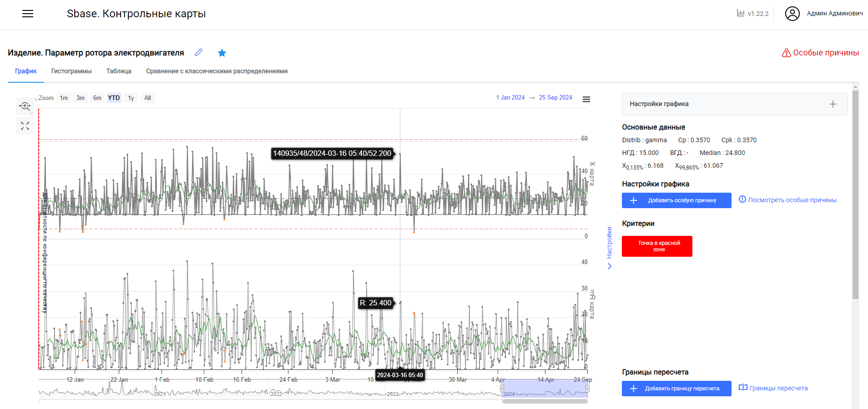868x409 pixels.
Task: Click the zoom-pan crosshair chart tool
Action: (x=25, y=107)
